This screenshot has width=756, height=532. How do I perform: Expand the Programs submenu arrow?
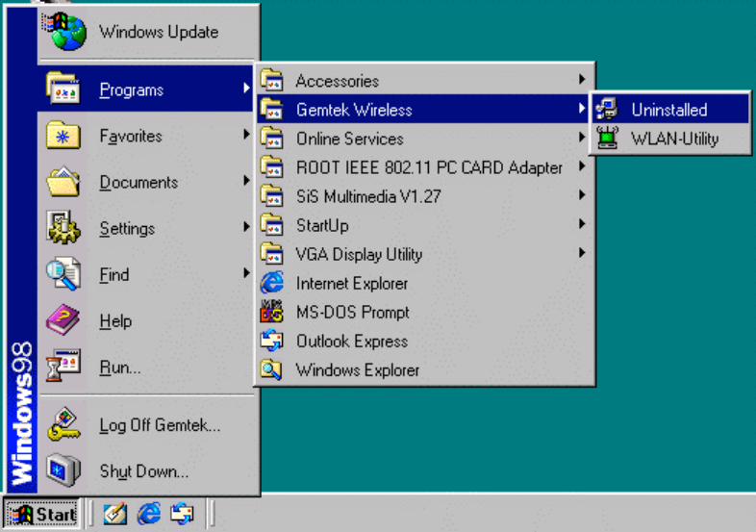tap(246, 88)
